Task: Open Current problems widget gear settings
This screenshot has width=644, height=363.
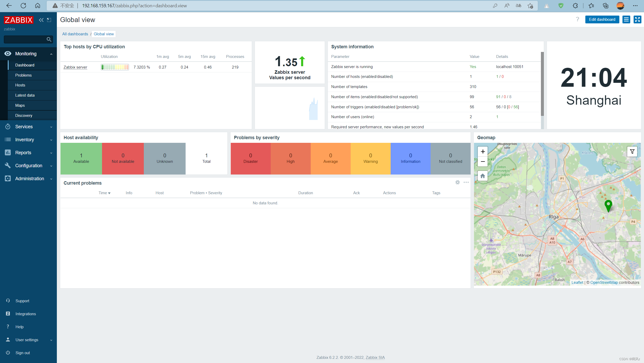Action: coord(457,183)
